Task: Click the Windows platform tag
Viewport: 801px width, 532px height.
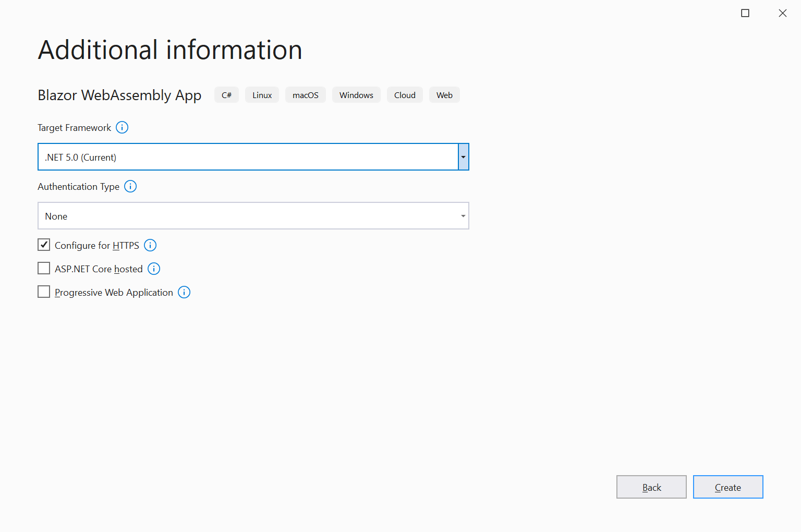Action: click(356, 94)
